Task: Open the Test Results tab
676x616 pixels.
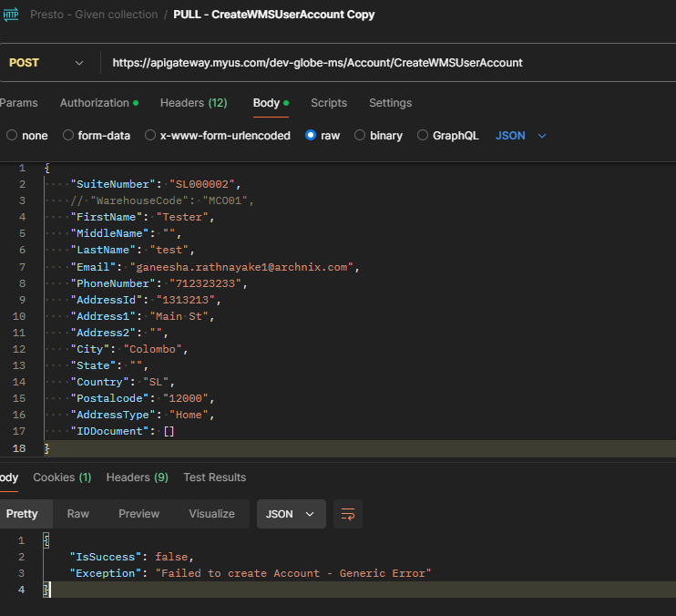Action: tap(214, 477)
